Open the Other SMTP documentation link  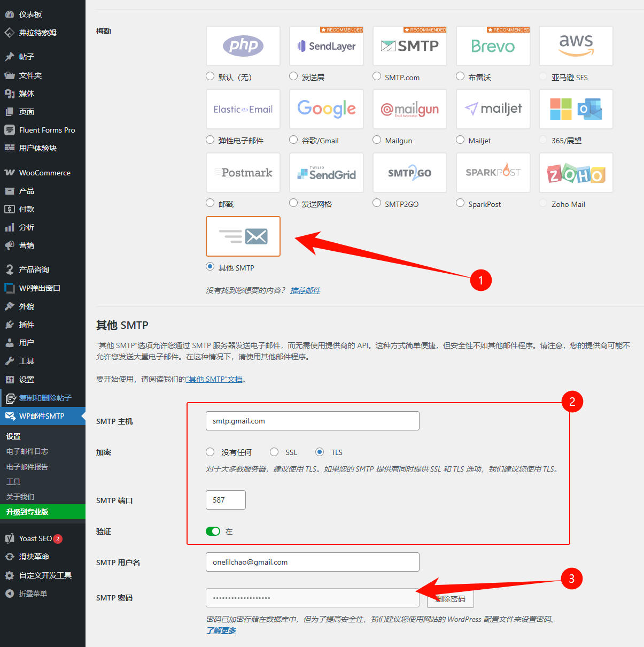214,379
